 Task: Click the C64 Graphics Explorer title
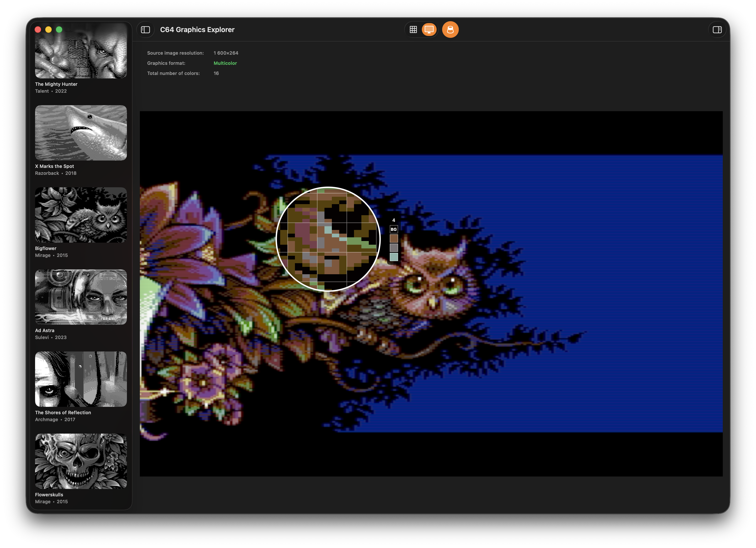tap(197, 29)
